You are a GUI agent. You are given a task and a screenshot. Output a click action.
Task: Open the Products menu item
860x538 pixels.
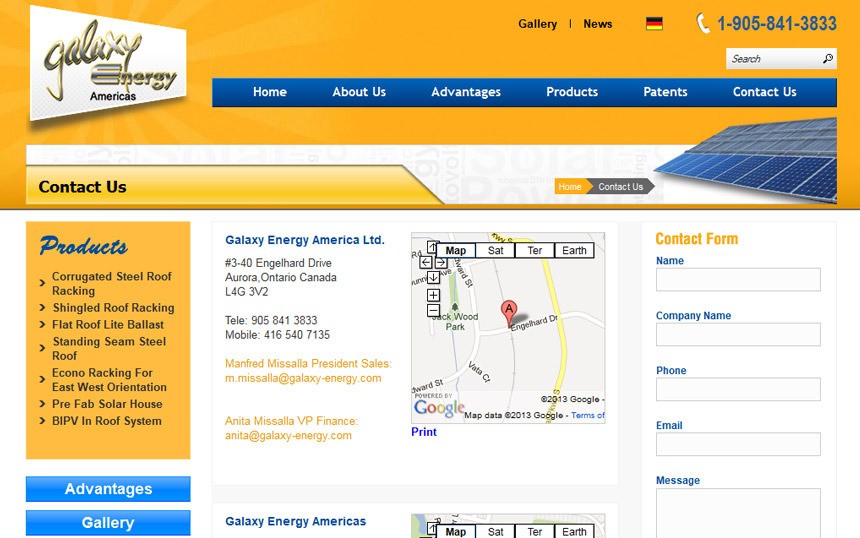[x=572, y=92]
